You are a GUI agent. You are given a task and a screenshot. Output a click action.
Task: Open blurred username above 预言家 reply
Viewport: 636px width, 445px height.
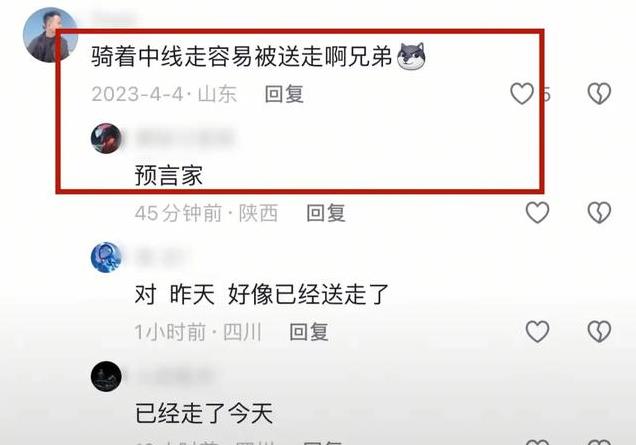coord(186,138)
